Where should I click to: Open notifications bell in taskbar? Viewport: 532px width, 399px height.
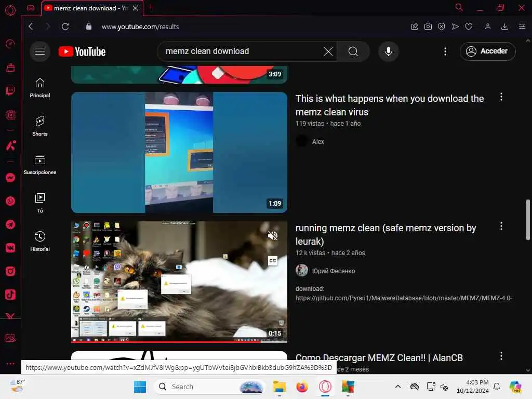(497, 387)
